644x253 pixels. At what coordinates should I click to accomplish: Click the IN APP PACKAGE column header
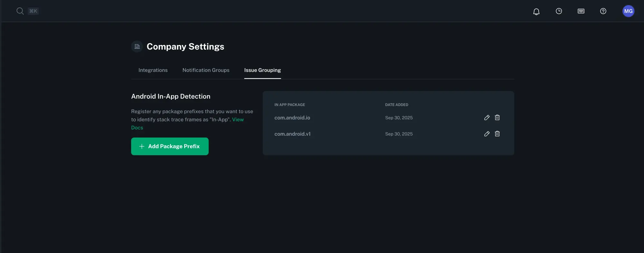(x=289, y=105)
